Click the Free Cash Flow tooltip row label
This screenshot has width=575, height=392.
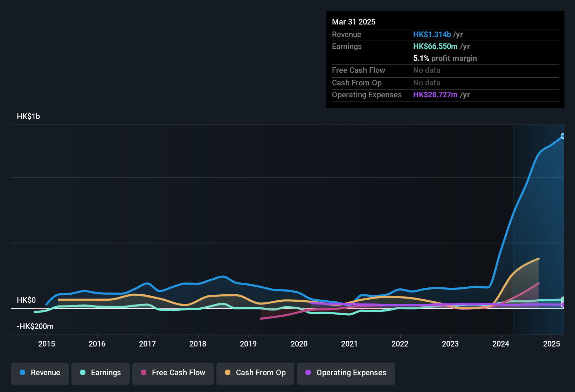tap(359, 70)
